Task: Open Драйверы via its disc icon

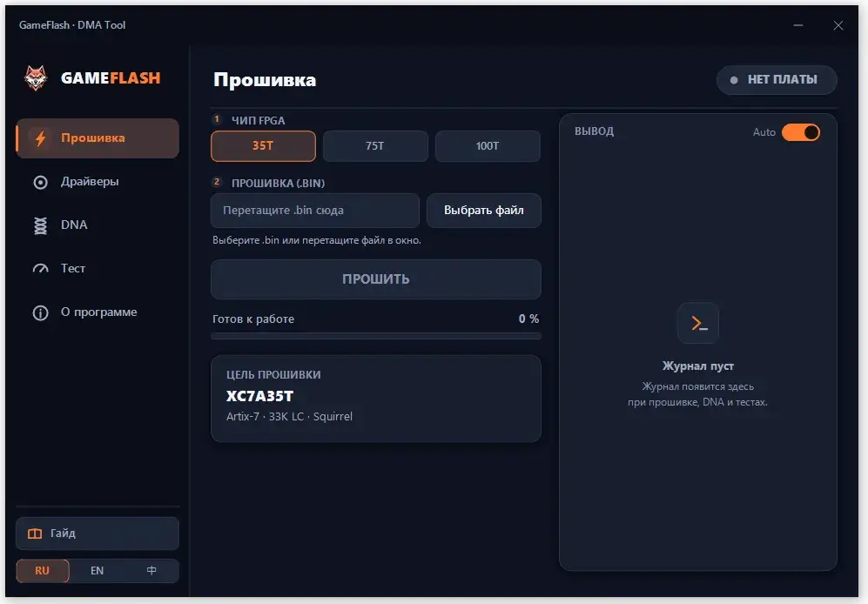Action: [40, 182]
